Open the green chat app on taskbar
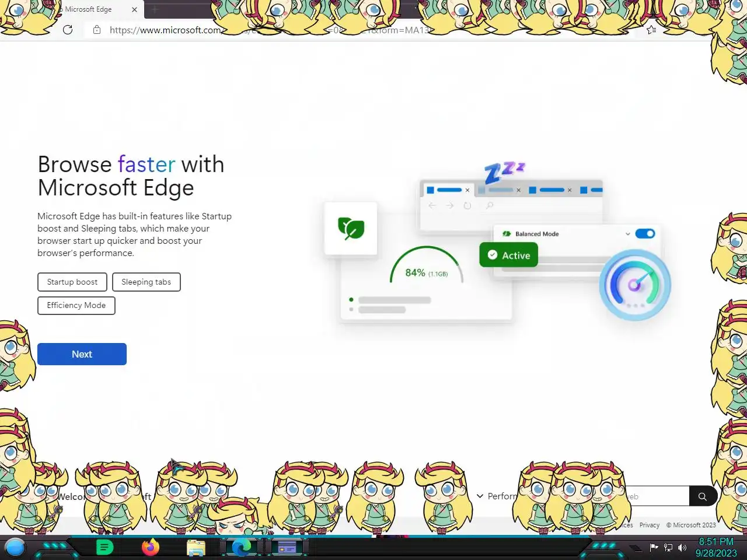747x560 pixels. click(104, 547)
